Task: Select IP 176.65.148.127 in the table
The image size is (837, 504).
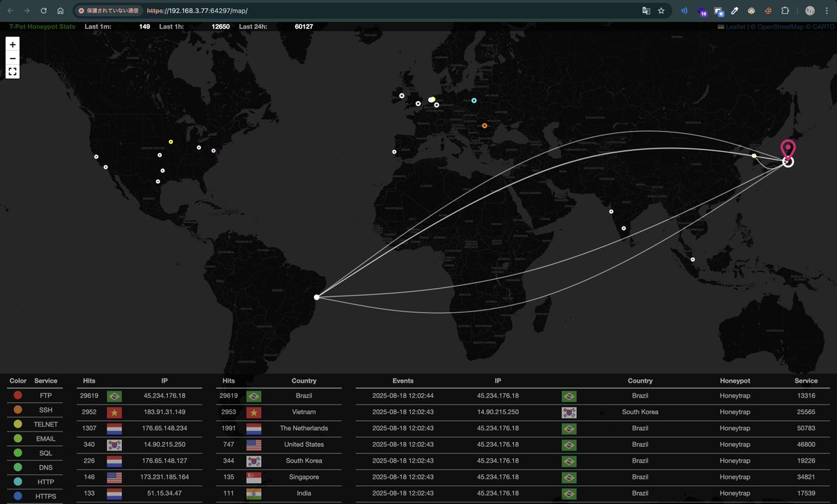Action: (x=165, y=461)
